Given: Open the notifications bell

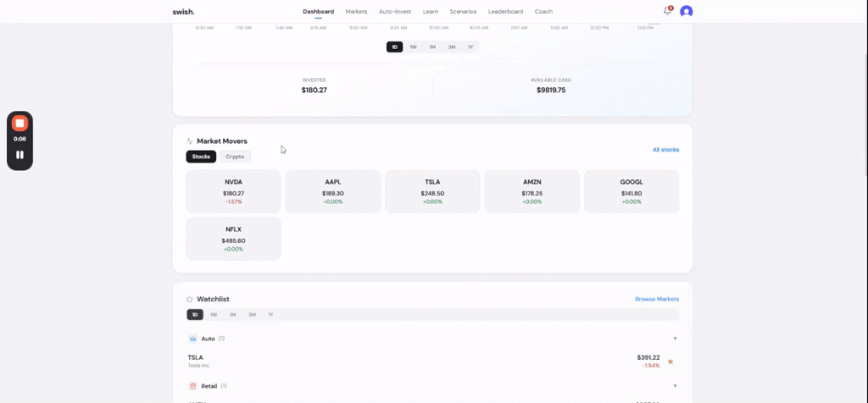Looking at the screenshot, I should (x=668, y=11).
